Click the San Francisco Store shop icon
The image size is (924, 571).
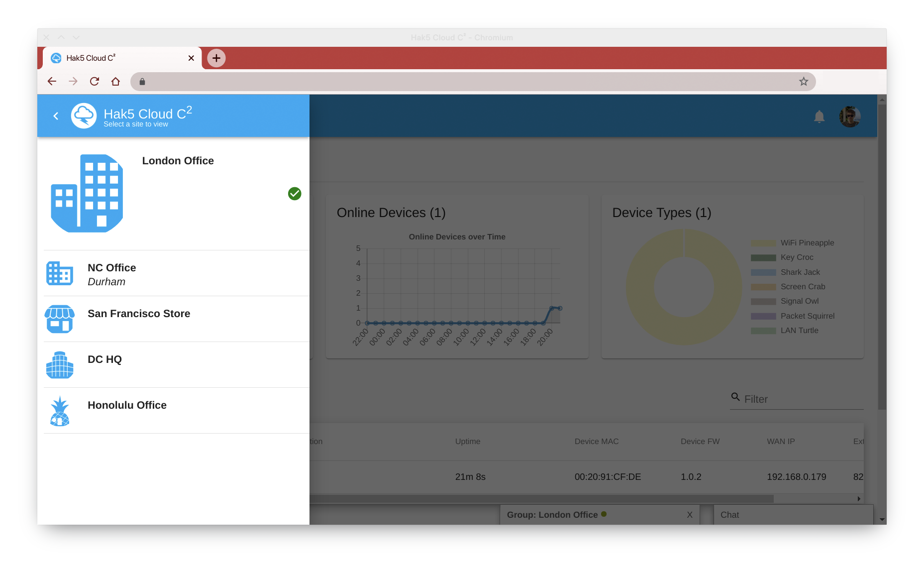tap(60, 319)
